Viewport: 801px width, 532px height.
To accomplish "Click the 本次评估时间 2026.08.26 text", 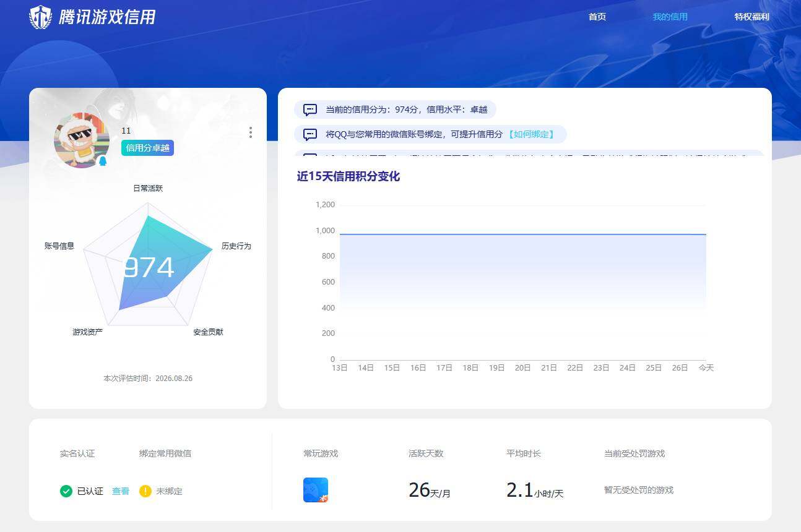I will coord(148,378).
